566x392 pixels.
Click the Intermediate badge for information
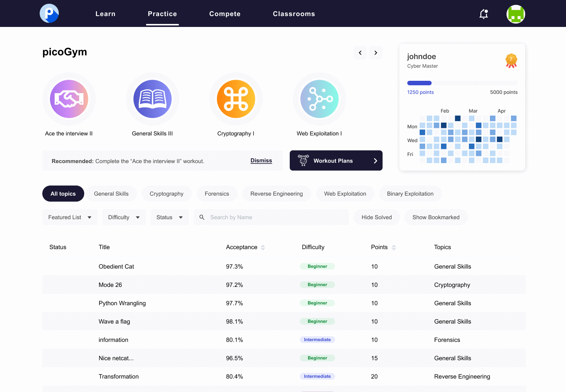317,340
